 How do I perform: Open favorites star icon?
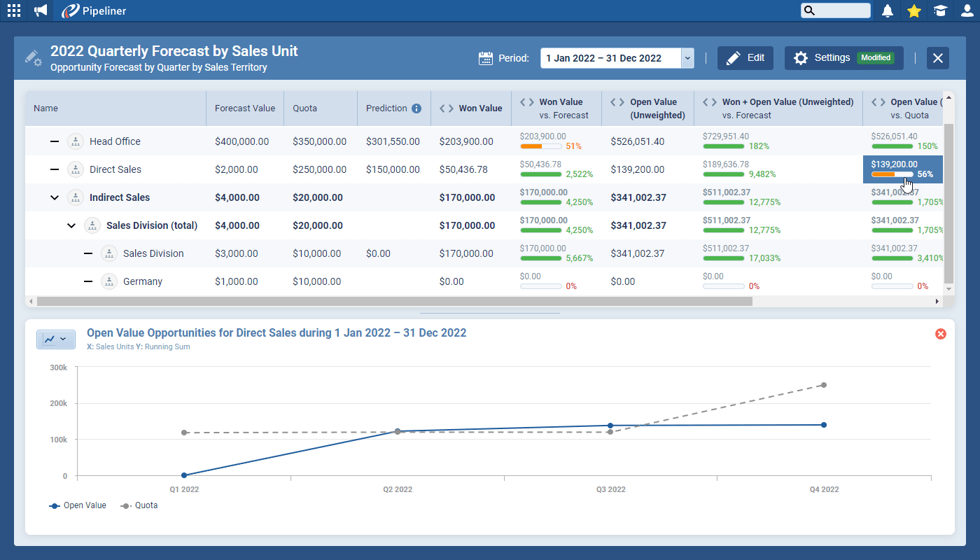click(x=913, y=10)
